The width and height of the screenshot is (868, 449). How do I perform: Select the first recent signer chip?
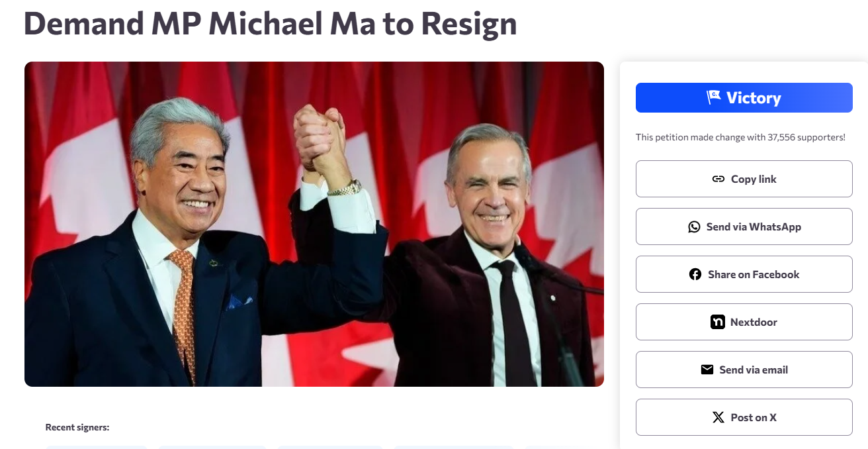[x=97, y=447]
